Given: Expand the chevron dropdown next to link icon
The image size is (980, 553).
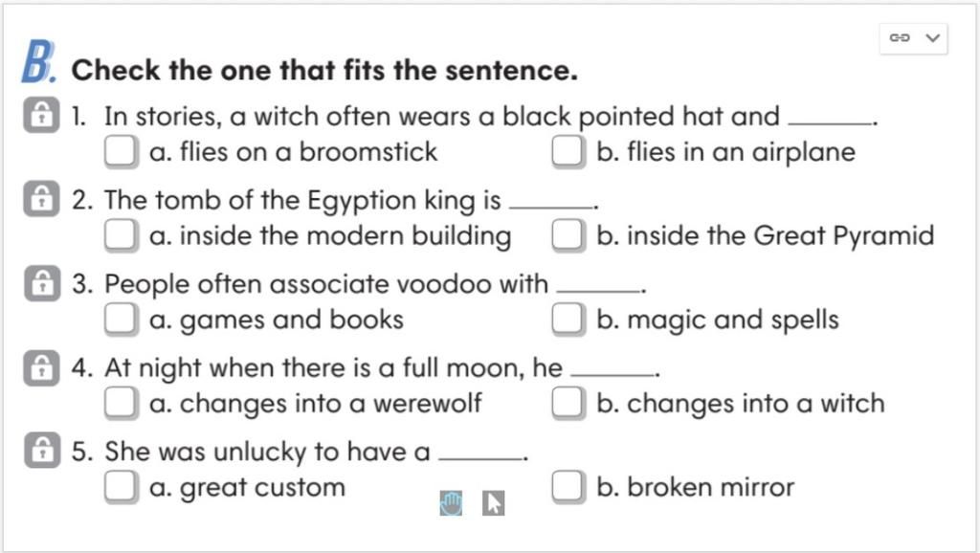Looking at the screenshot, I should (x=933, y=37).
